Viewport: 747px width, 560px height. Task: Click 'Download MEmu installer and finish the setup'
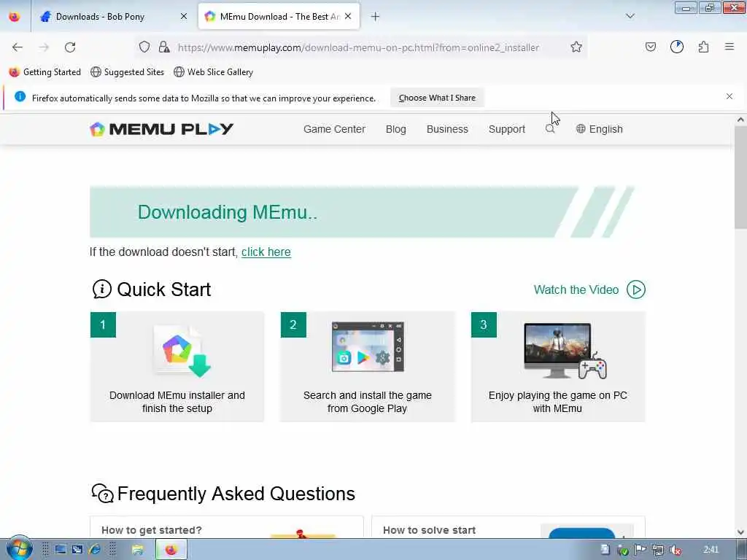point(177,402)
